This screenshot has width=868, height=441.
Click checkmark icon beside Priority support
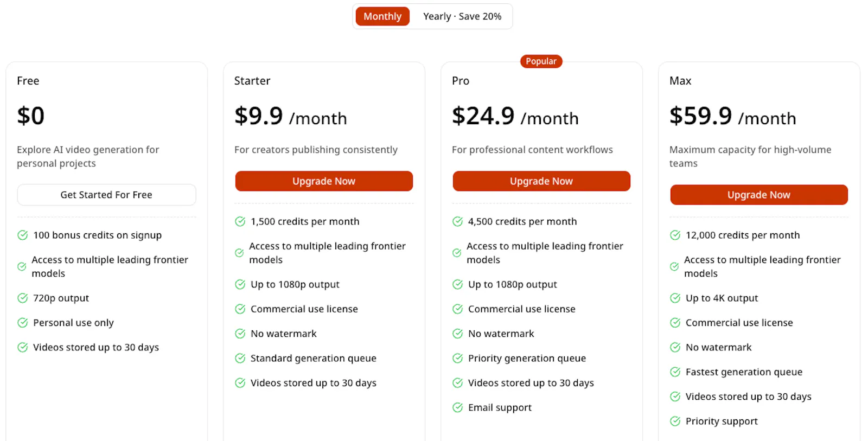pyautogui.click(x=675, y=421)
